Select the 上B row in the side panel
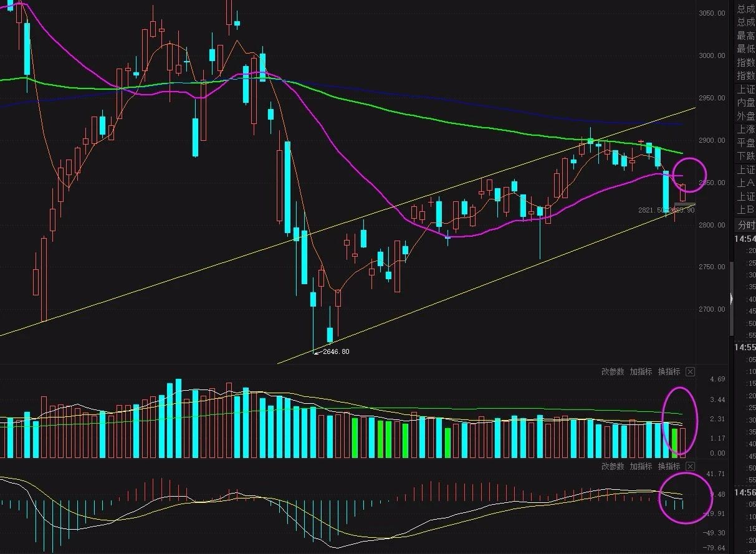 tap(746, 210)
